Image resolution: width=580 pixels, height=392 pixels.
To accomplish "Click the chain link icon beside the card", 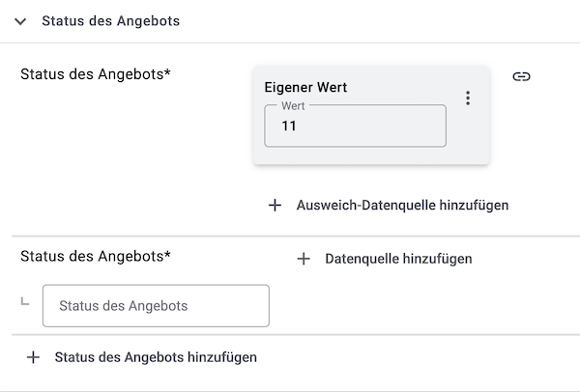I will (x=521, y=77).
